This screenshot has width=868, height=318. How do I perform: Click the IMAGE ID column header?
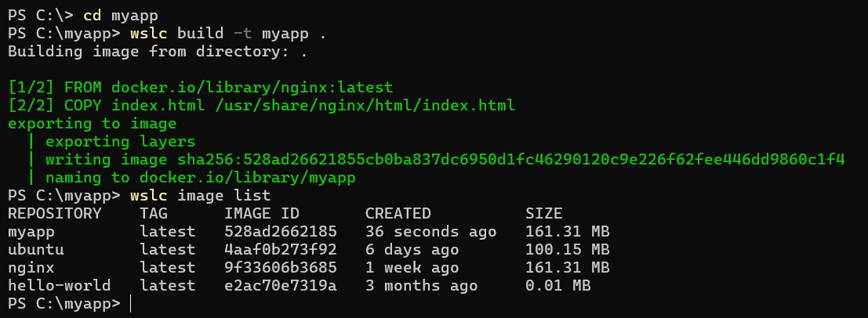(262, 214)
